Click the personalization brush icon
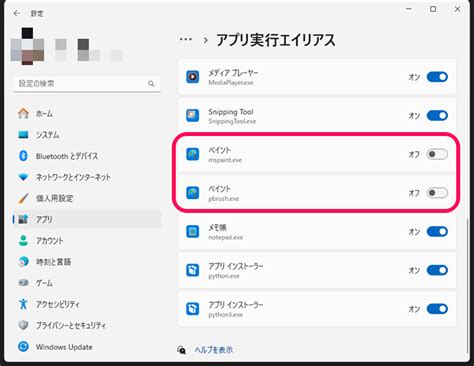Image resolution: width=474 pixels, height=366 pixels. tap(23, 198)
